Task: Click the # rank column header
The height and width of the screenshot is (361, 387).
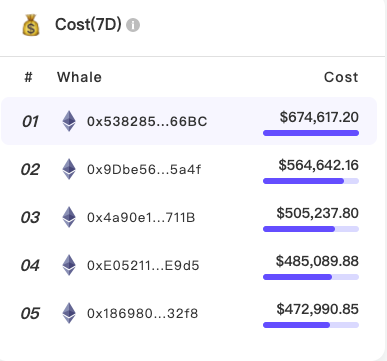Action: (x=28, y=77)
